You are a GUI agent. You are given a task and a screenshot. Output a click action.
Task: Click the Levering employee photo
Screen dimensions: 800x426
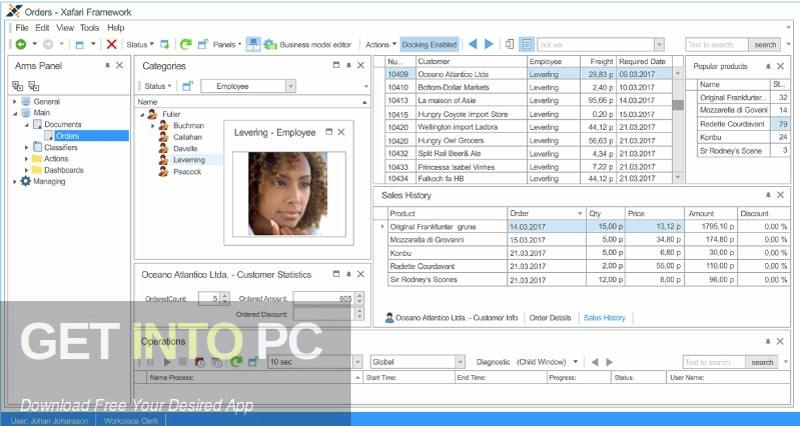(288, 194)
